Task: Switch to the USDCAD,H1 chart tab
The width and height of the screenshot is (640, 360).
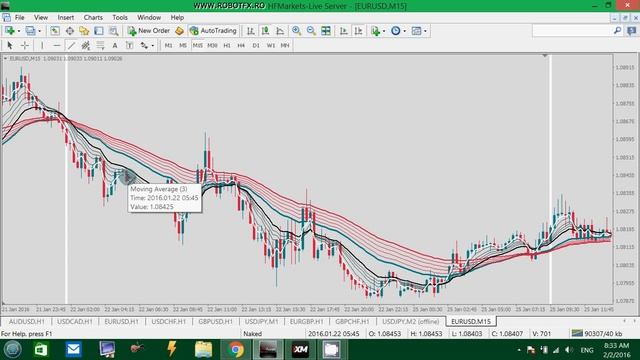Action: (x=75, y=322)
